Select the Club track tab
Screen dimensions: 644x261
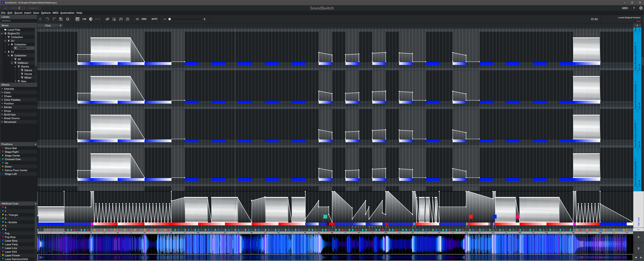coord(48,25)
